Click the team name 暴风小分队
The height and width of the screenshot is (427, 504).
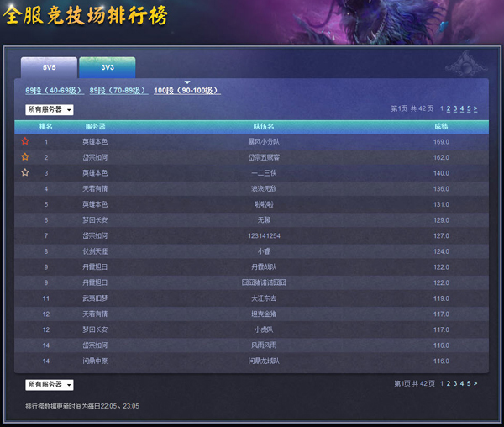[263, 141]
